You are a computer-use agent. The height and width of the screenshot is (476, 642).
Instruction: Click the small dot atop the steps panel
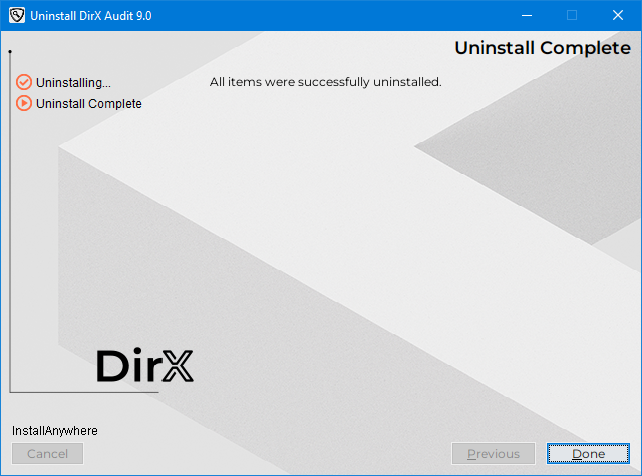tap(9, 50)
